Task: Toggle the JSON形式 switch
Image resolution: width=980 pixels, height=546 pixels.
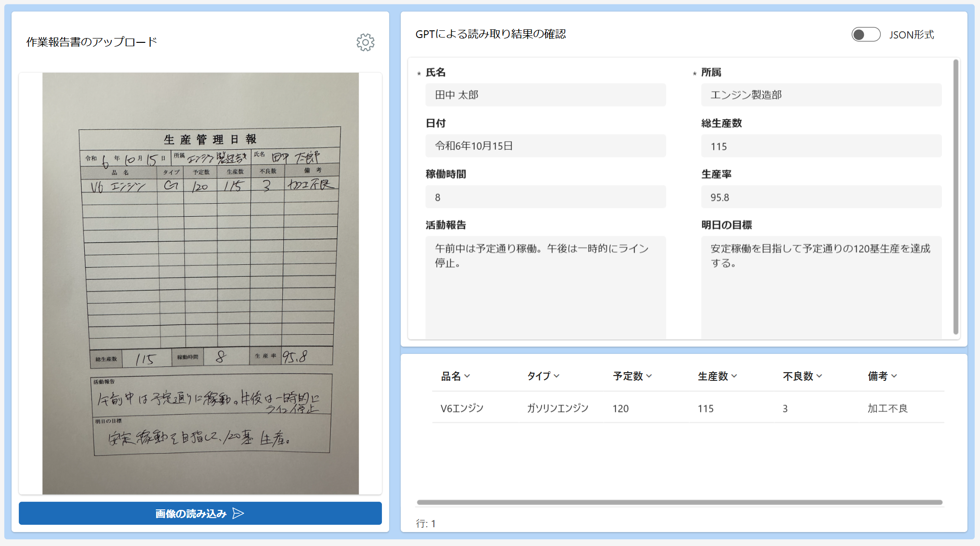Action: (865, 35)
